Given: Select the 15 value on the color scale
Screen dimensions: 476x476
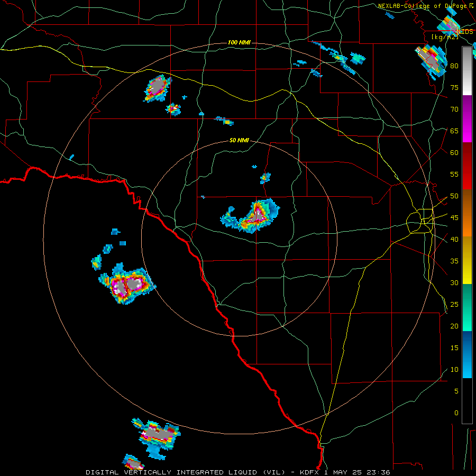Looking at the screenshot, I should pyautogui.click(x=454, y=348).
